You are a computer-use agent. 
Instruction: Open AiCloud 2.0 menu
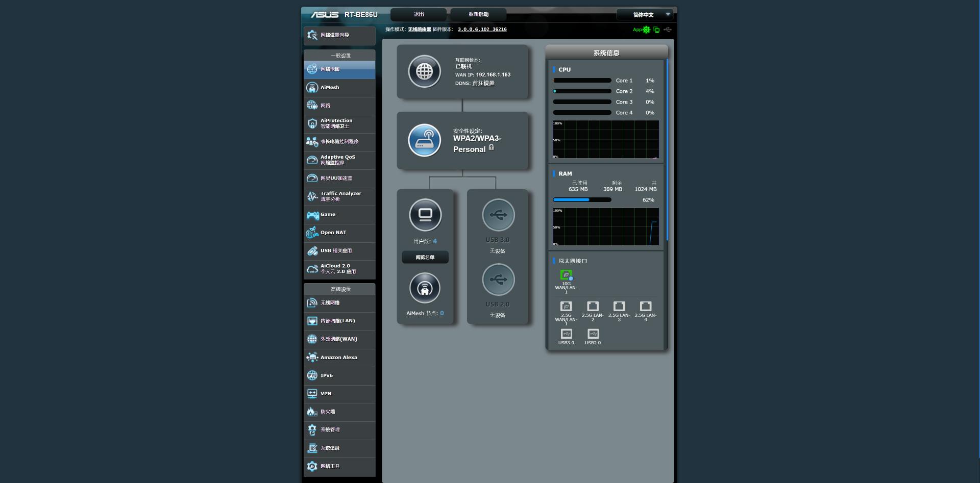[339, 269]
